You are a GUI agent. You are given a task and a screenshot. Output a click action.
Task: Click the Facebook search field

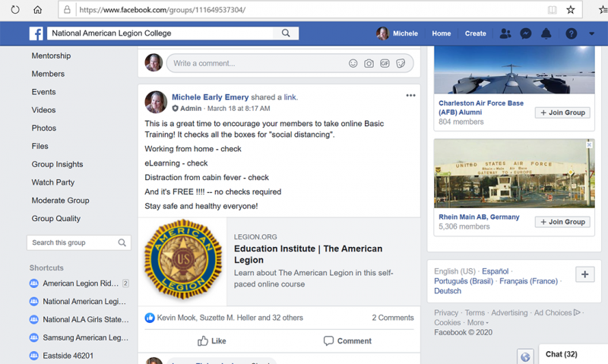160,33
